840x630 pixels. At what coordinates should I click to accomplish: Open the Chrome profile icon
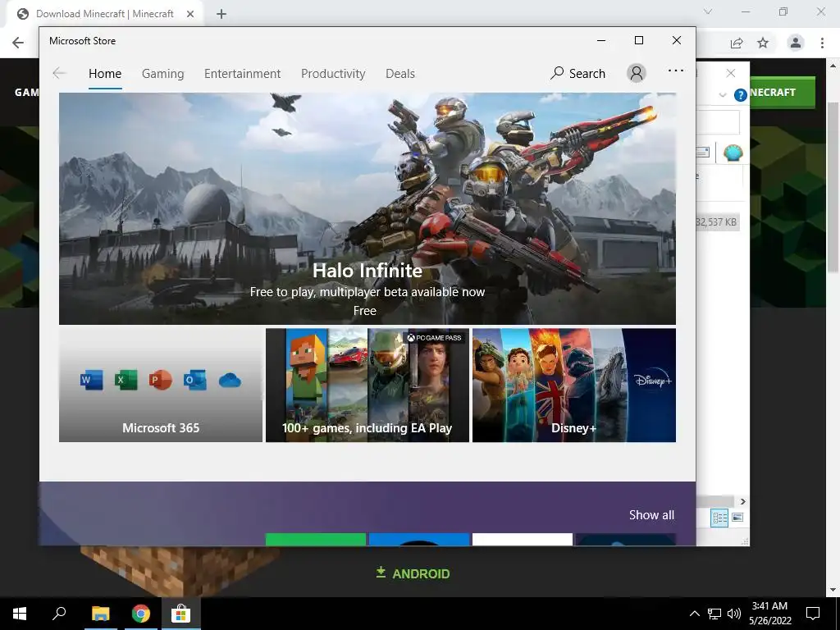(796, 43)
